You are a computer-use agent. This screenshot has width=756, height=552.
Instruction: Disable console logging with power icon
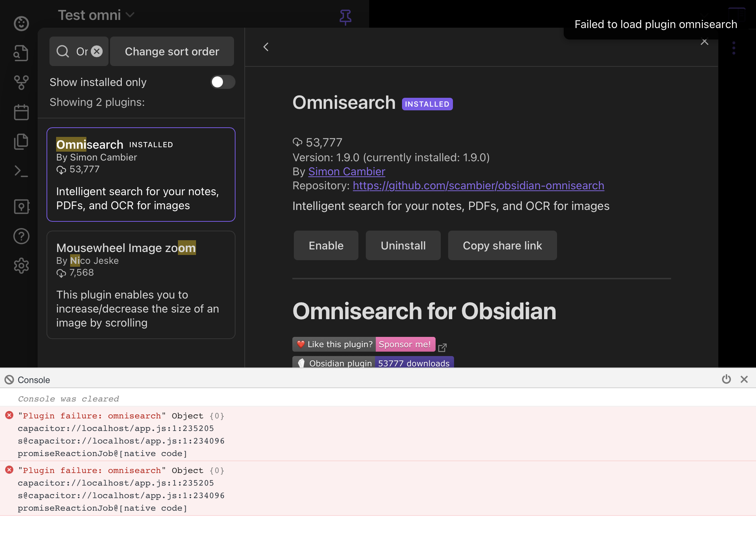[x=726, y=379]
